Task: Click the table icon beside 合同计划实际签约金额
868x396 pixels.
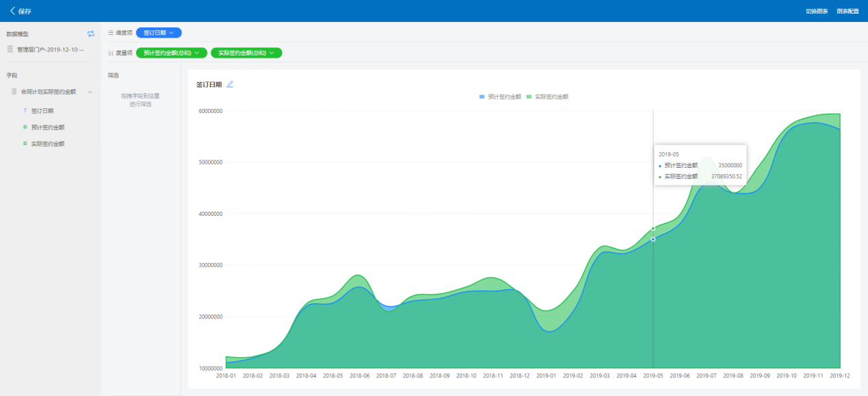Action: [14, 91]
